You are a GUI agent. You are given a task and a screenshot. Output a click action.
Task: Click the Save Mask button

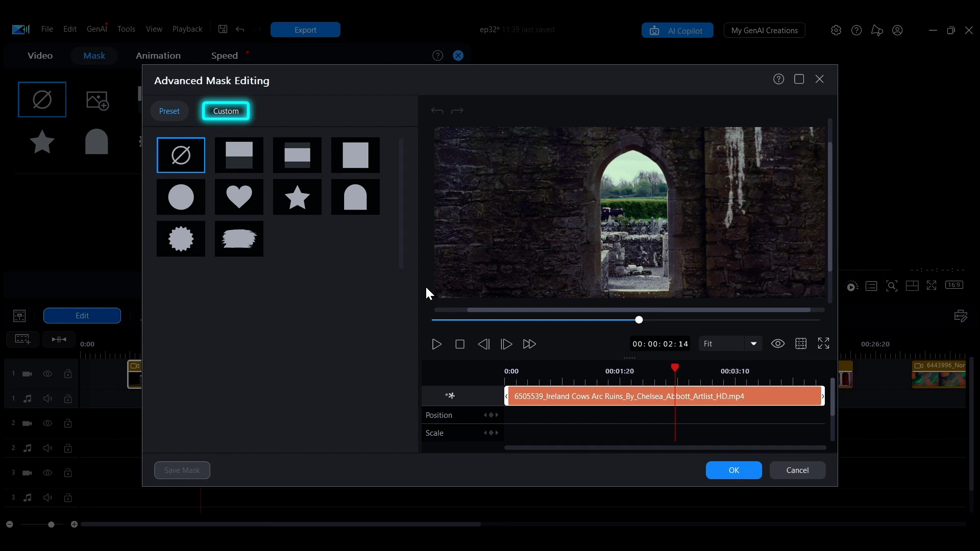pyautogui.click(x=182, y=470)
